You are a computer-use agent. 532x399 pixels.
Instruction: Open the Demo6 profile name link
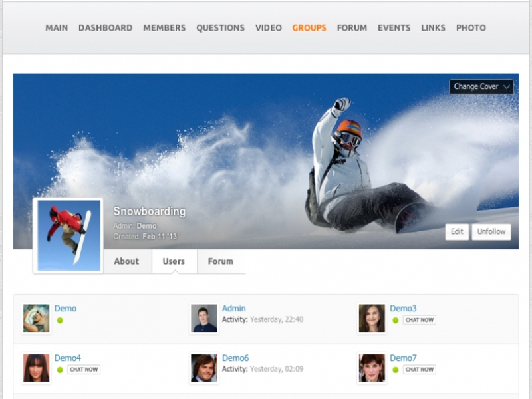point(235,358)
